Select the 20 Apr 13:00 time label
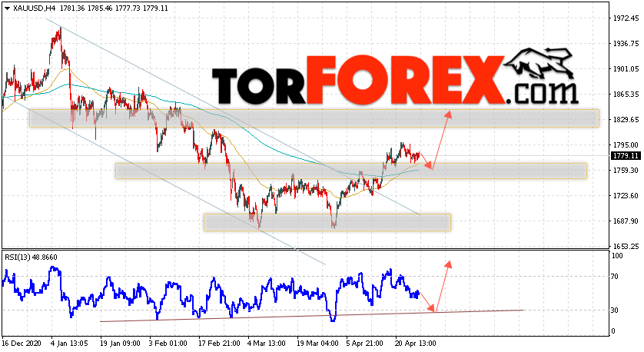Viewport: 644px width, 352px height. pyautogui.click(x=416, y=343)
